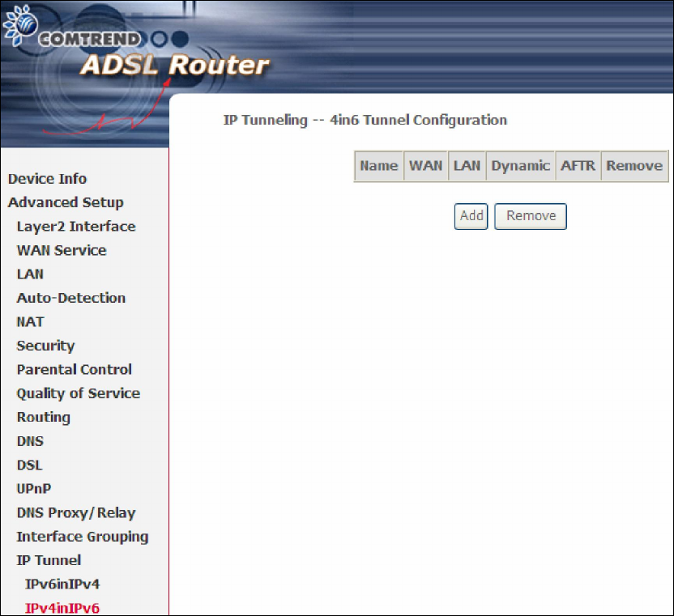The height and width of the screenshot is (616, 674).
Task: Open IPv6inIPv4 tunnel page
Action: click(62, 584)
